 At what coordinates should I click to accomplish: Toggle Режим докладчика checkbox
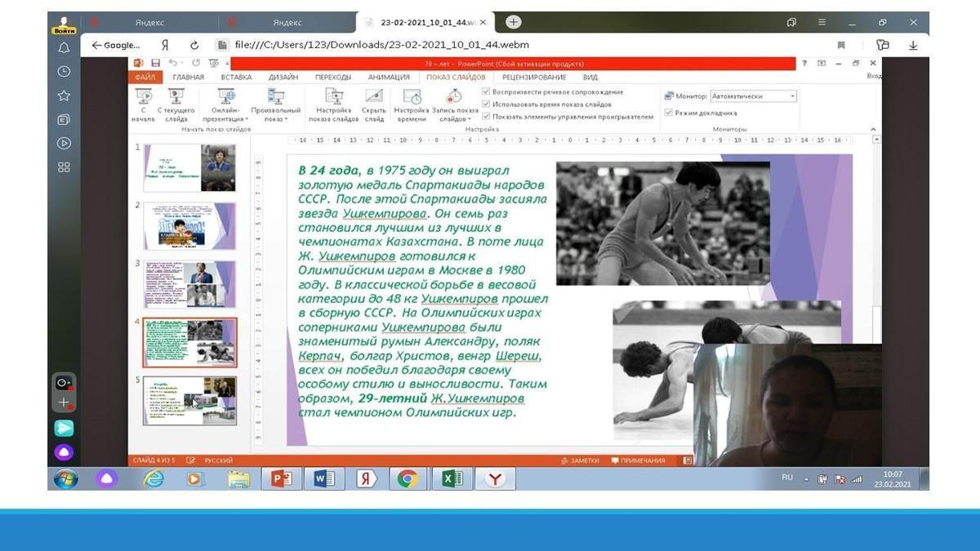669,113
